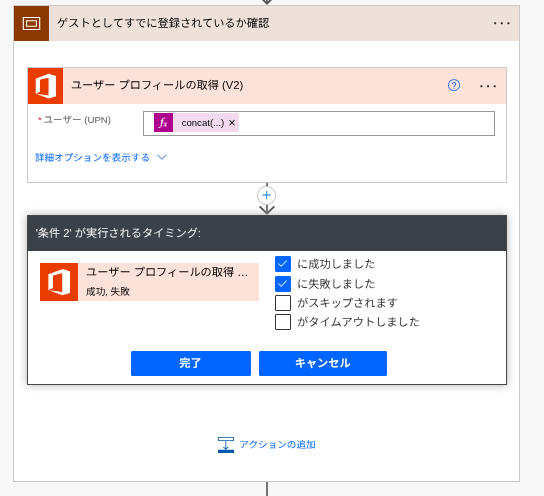This screenshot has width=544, height=496.
Task: Click the 完了 button
Action: 191,363
